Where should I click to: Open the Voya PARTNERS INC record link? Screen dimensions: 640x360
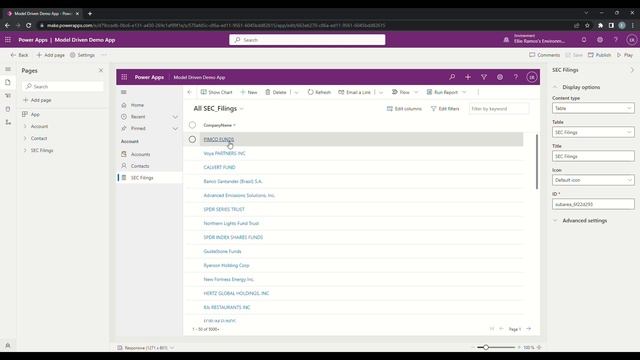click(224, 153)
